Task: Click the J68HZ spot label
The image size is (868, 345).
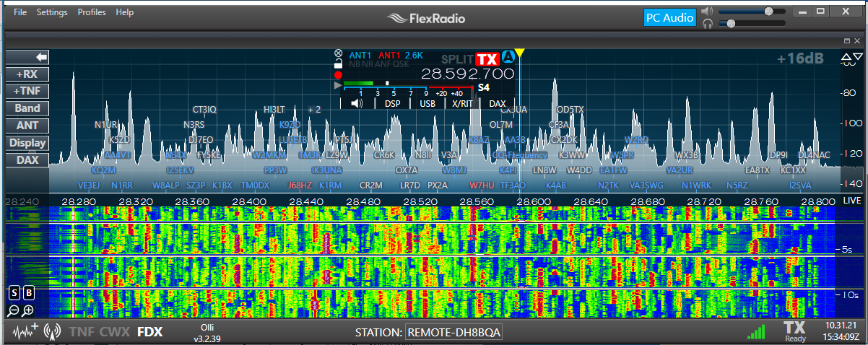Action: click(x=300, y=185)
